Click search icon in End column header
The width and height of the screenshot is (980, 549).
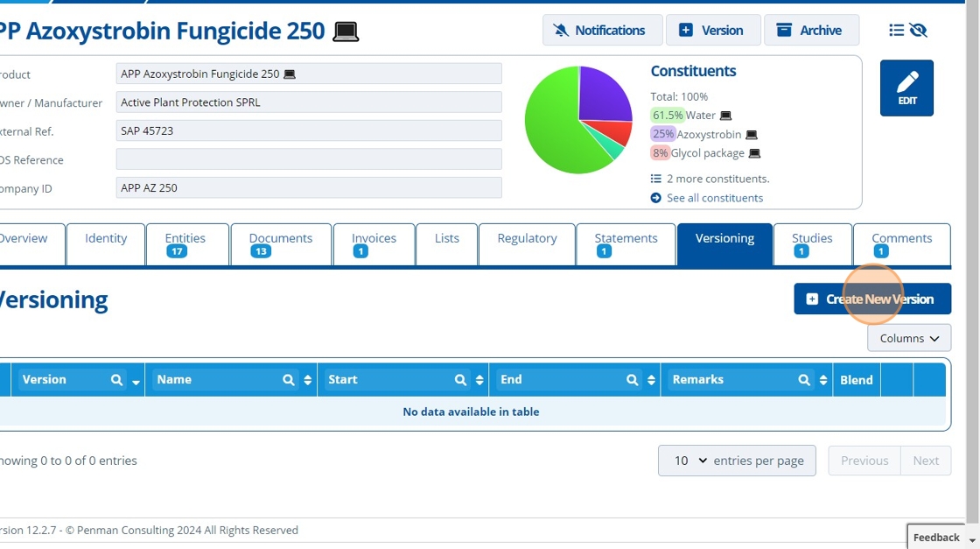coord(632,379)
